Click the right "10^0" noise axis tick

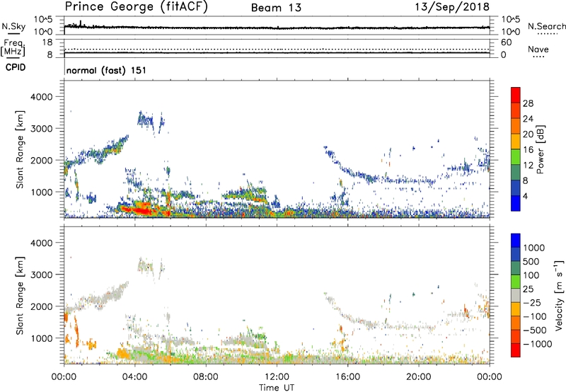click(511, 32)
